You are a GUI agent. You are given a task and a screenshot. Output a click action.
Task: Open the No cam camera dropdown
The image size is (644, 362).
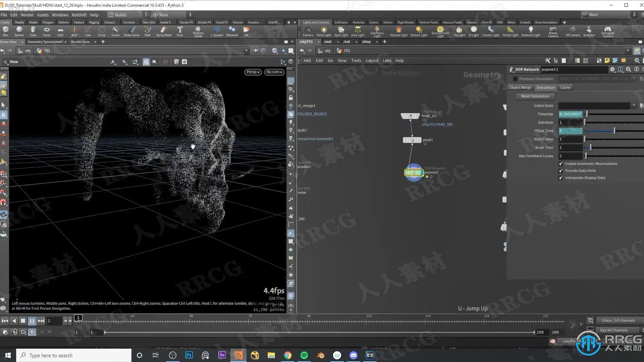pos(274,72)
